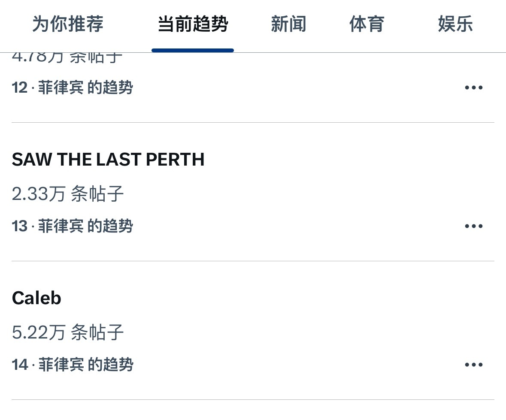
Task: Click the divider line below the Caleb trend
Action: 253,399
